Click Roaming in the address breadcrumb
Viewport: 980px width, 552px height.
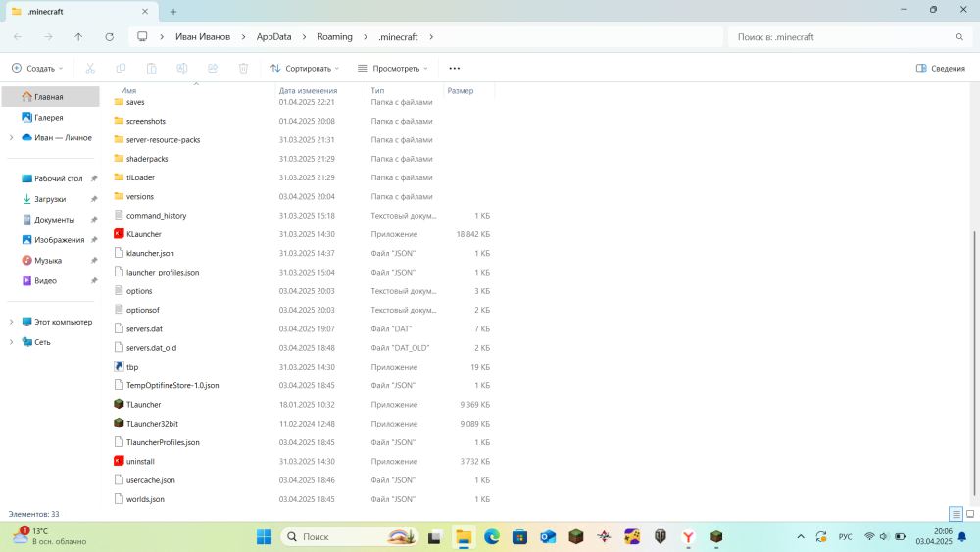[335, 37]
